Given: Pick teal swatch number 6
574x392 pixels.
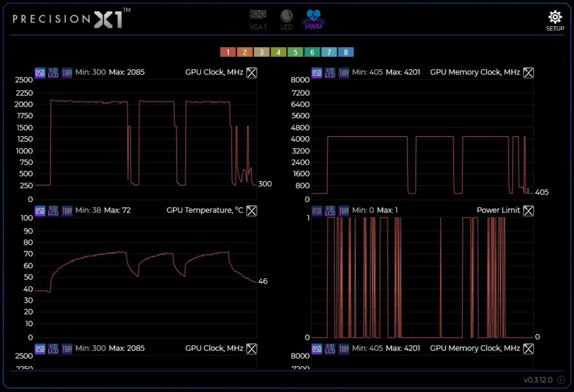Looking at the screenshot, I should [312, 52].
